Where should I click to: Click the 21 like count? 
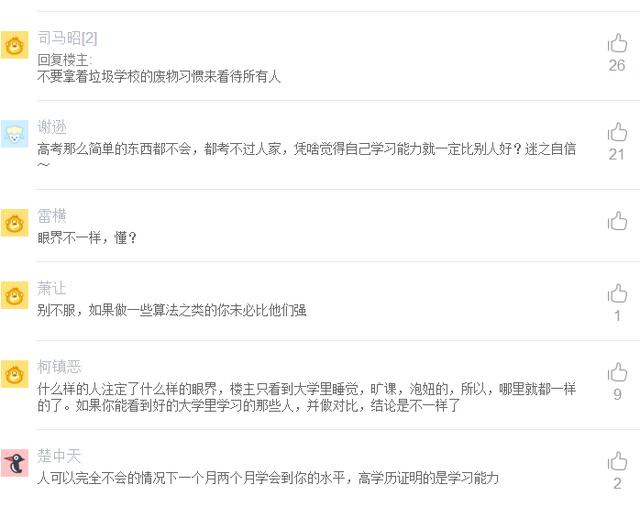click(617, 154)
